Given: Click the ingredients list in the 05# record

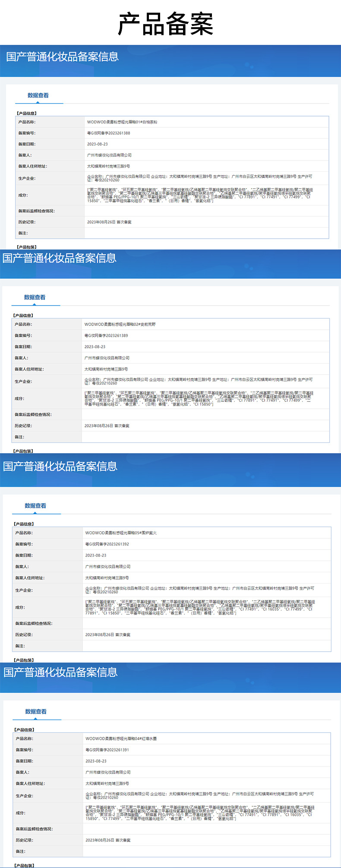Looking at the screenshot, I should [200, 607].
